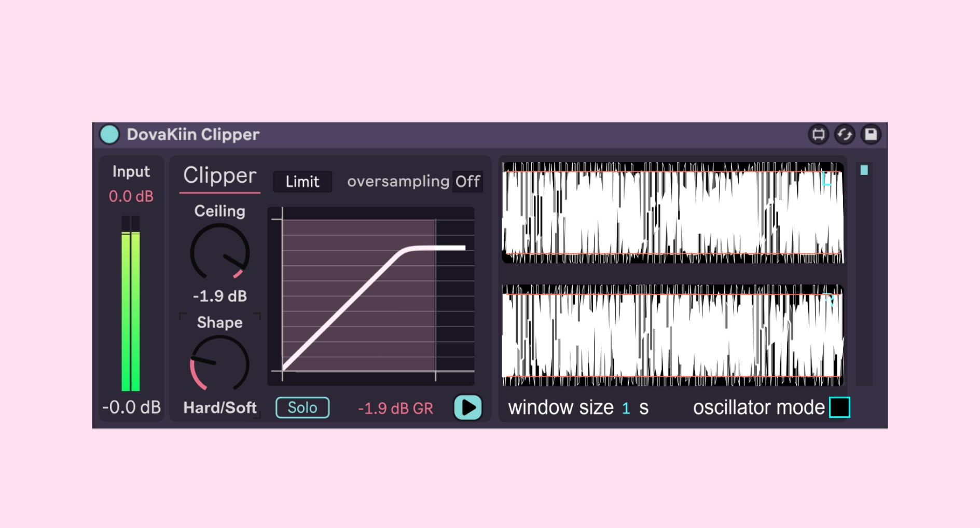This screenshot has height=528, width=980.
Task: Click the hot-swap preset icon
Action: [844, 134]
